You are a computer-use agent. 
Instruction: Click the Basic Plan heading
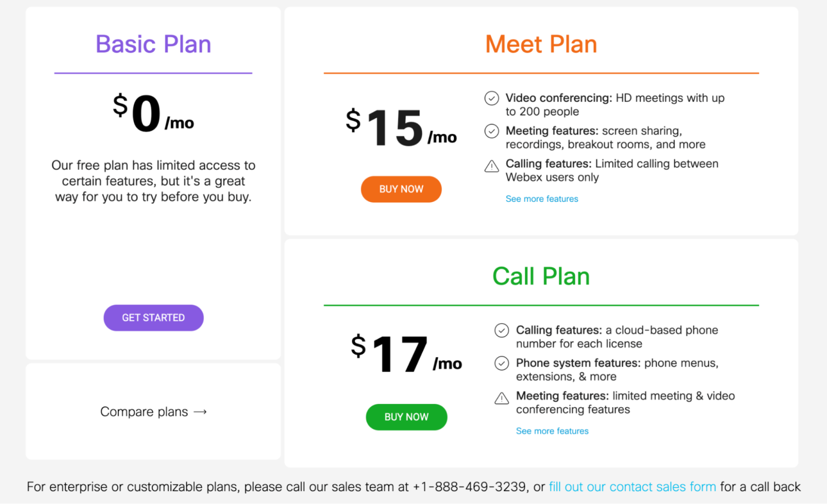(x=153, y=44)
